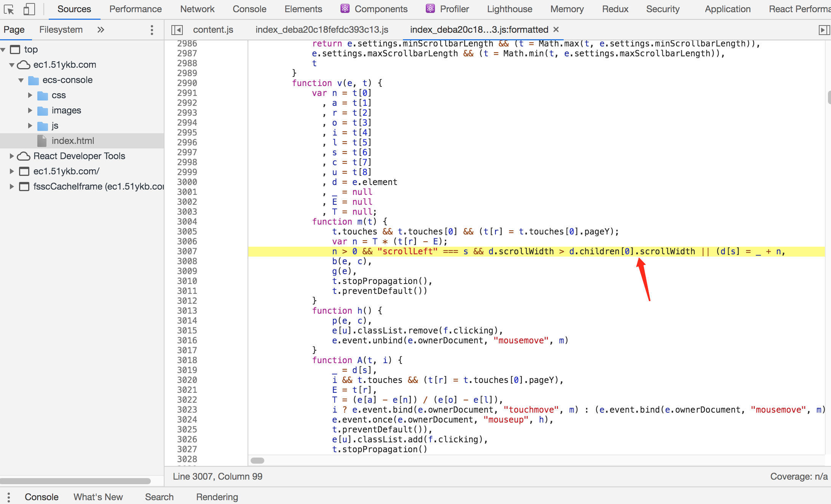This screenshot has height=504, width=831.
Task: Open the navigator three-dot options menu
Action: point(152,30)
